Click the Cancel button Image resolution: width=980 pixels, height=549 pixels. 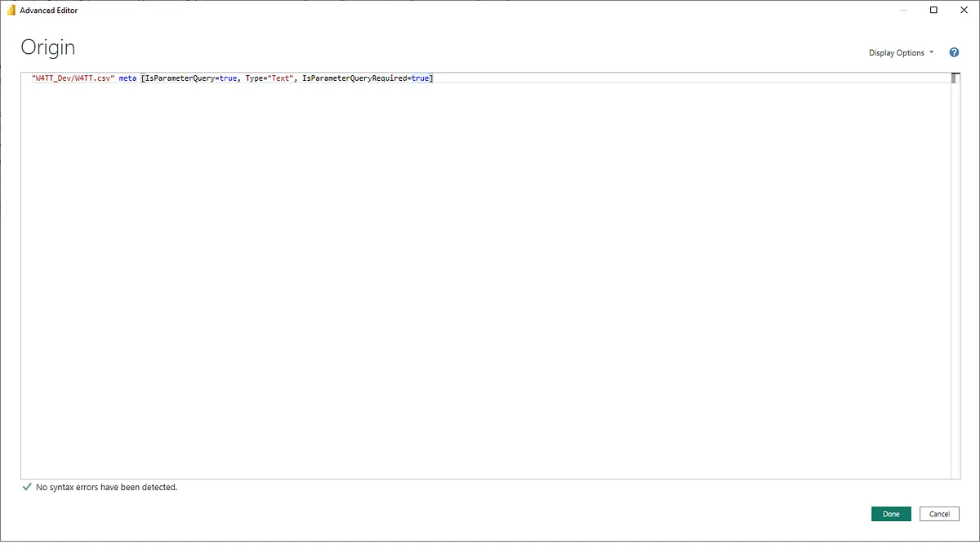[939, 514]
